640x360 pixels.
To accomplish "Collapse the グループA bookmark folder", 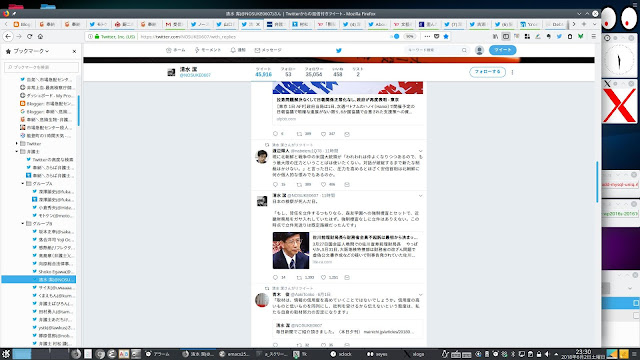I will point(23,184).
